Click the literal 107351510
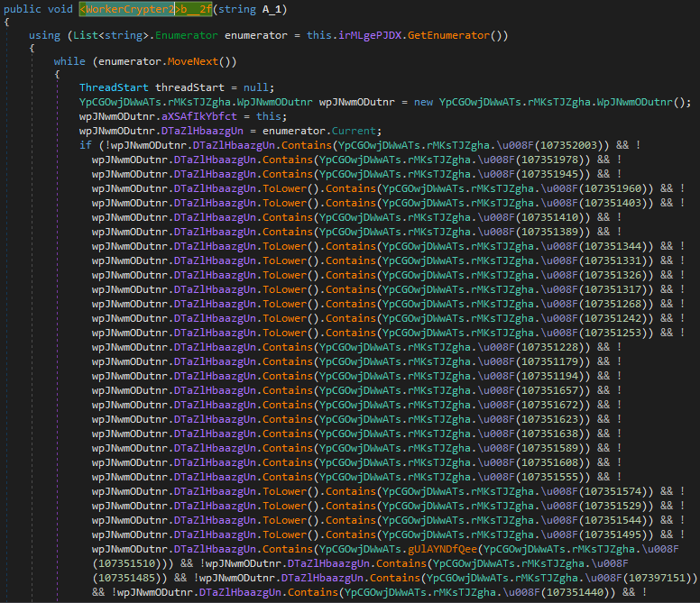Screen dimensions: 700x603 point(127,563)
